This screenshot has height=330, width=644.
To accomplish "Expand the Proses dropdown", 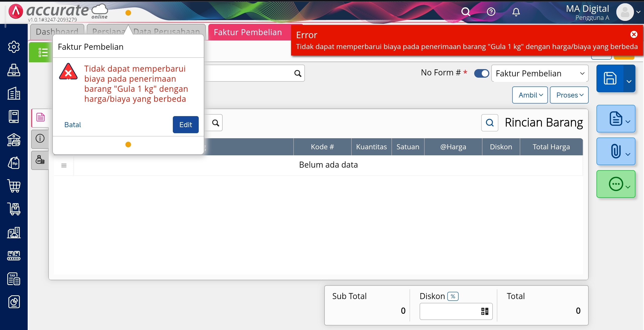I will (569, 95).
